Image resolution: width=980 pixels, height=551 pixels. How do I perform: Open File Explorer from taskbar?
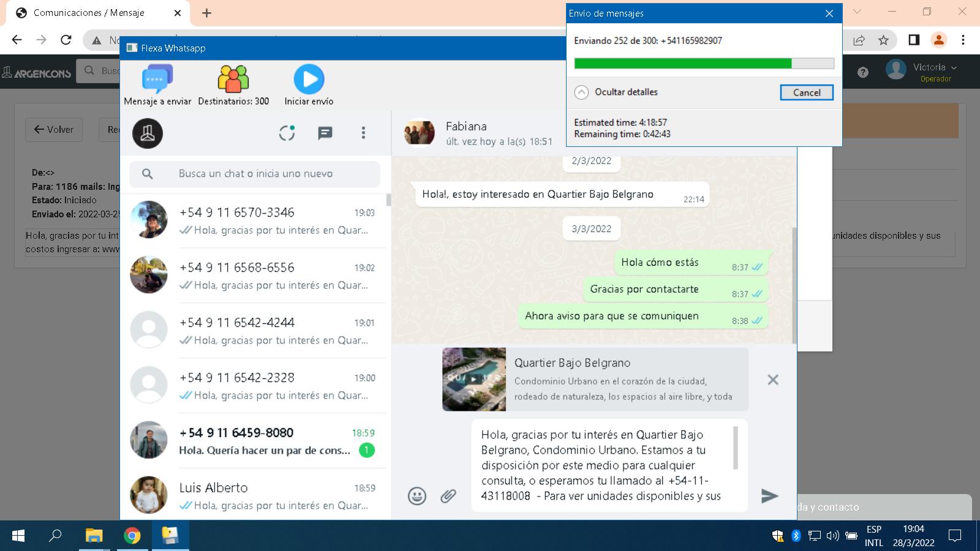click(x=94, y=536)
